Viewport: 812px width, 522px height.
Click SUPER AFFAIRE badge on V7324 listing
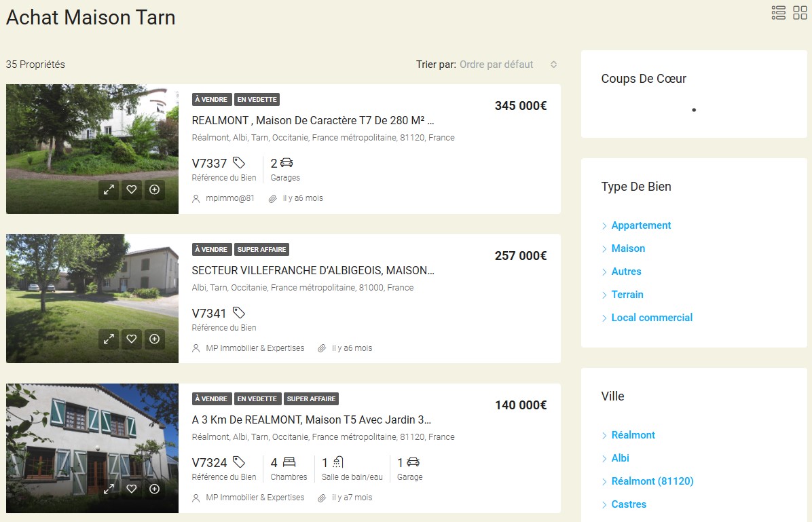click(311, 398)
